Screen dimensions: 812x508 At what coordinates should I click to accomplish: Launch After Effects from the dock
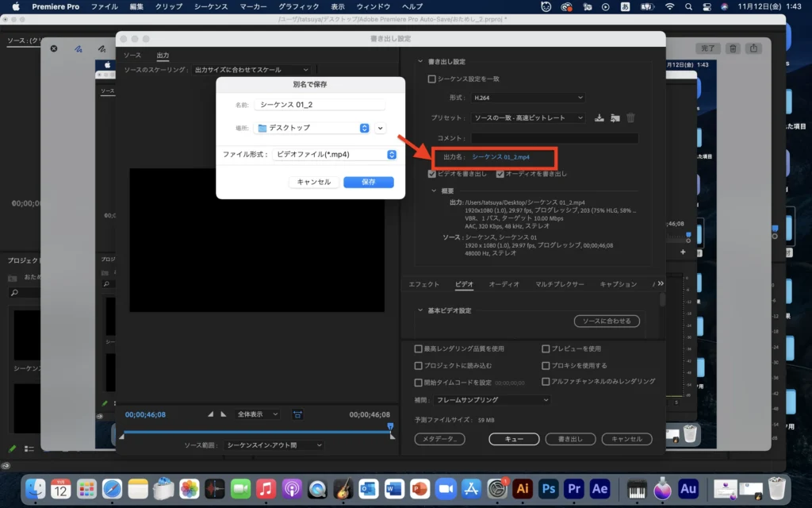[599, 488]
